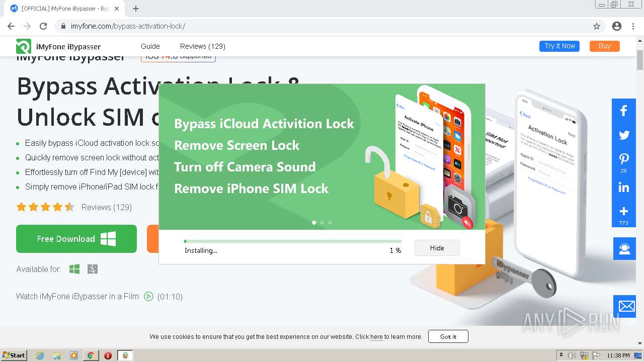
Task: Click the green Free Download button
Action: coord(76,239)
